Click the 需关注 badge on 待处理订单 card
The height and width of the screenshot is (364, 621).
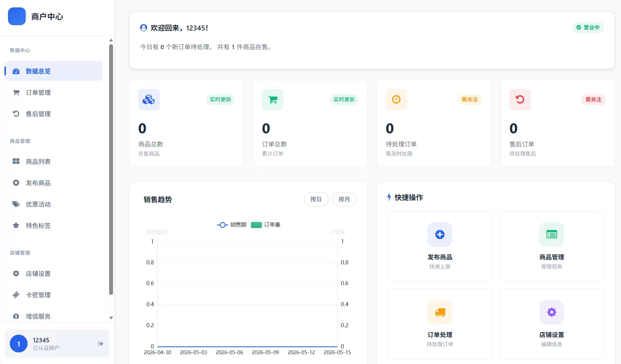pyautogui.click(x=469, y=100)
